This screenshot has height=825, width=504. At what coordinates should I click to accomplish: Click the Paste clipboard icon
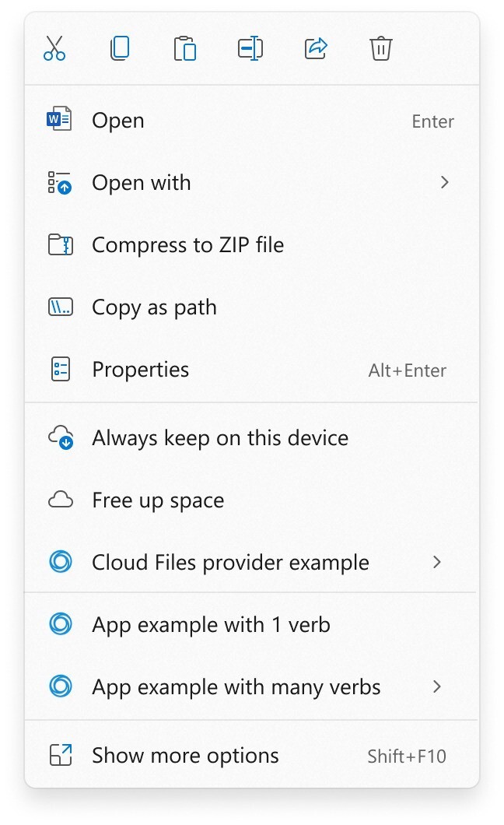185,49
